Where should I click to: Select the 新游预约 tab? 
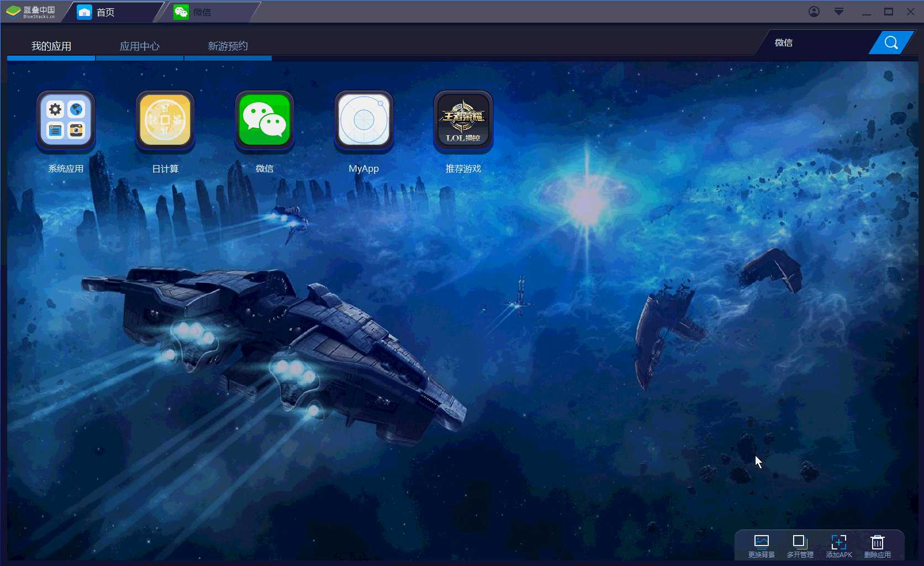(228, 46)
